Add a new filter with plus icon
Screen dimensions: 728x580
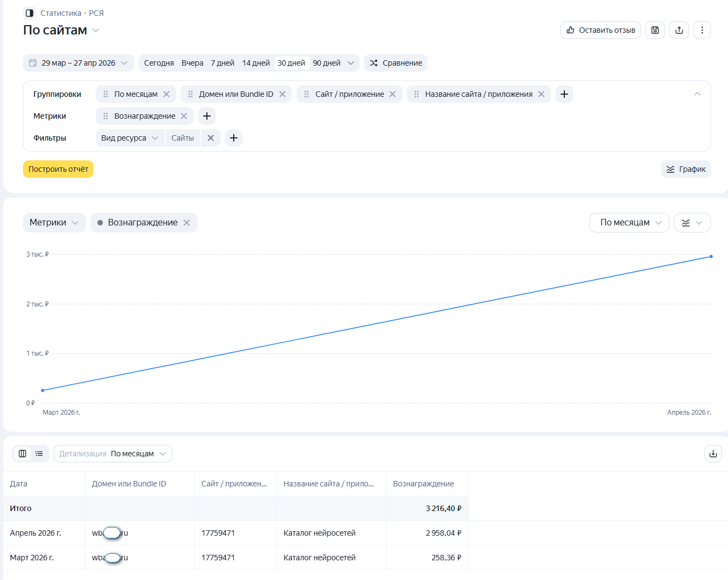pos(234,138)
